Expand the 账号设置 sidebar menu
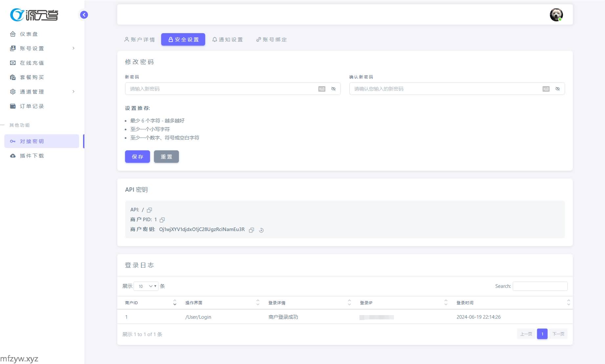The image size is (605, 364). click(x=42, y=48)
